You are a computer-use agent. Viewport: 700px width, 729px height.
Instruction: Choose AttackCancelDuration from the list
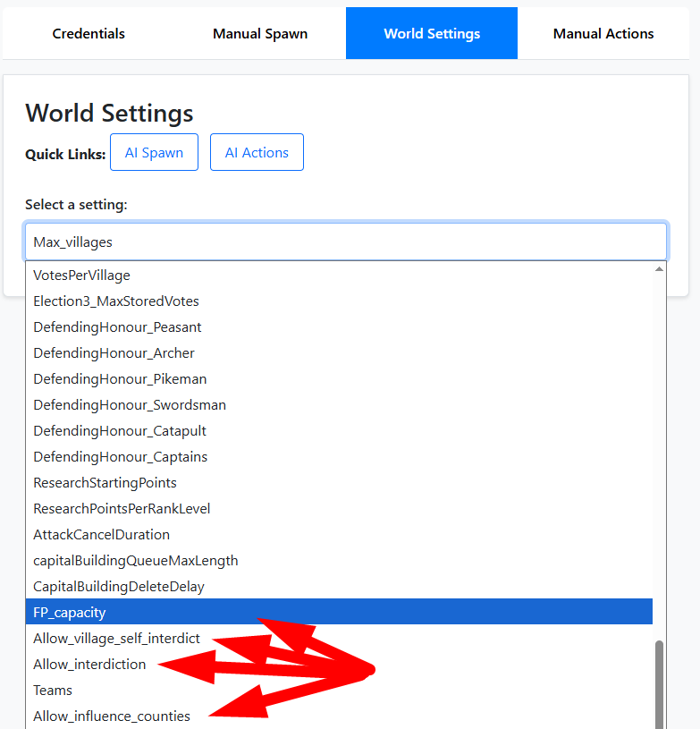[101, 535]
